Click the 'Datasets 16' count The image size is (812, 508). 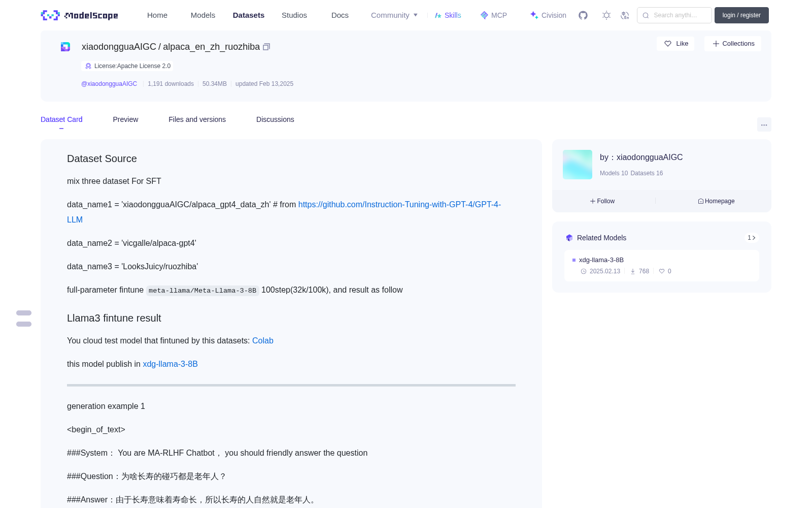point(647,173)
